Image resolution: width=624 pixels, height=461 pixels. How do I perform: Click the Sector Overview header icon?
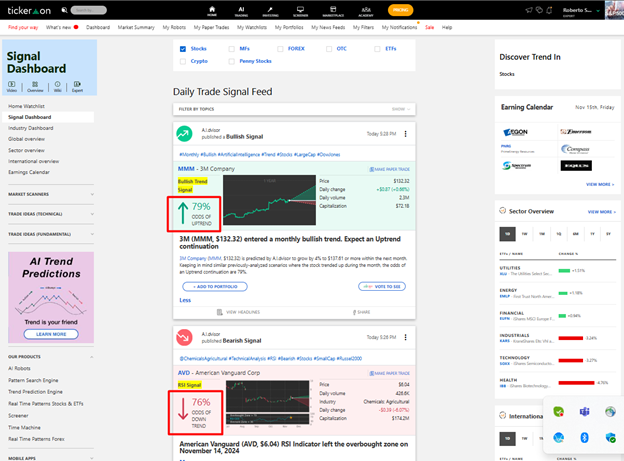pyautogui.click(x=503, y=211)
